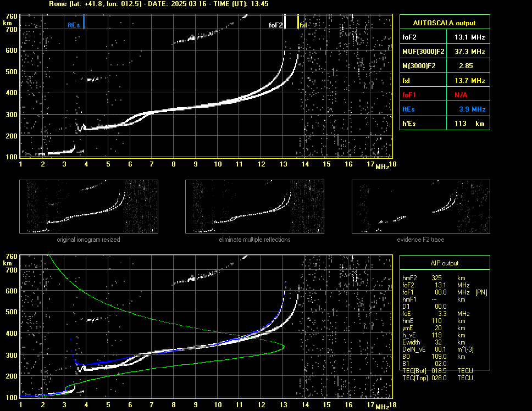Click the Es layer trace near 3 MHz in upper ionogram
This screenshot has height=411, width=532.
coord(61,152)
